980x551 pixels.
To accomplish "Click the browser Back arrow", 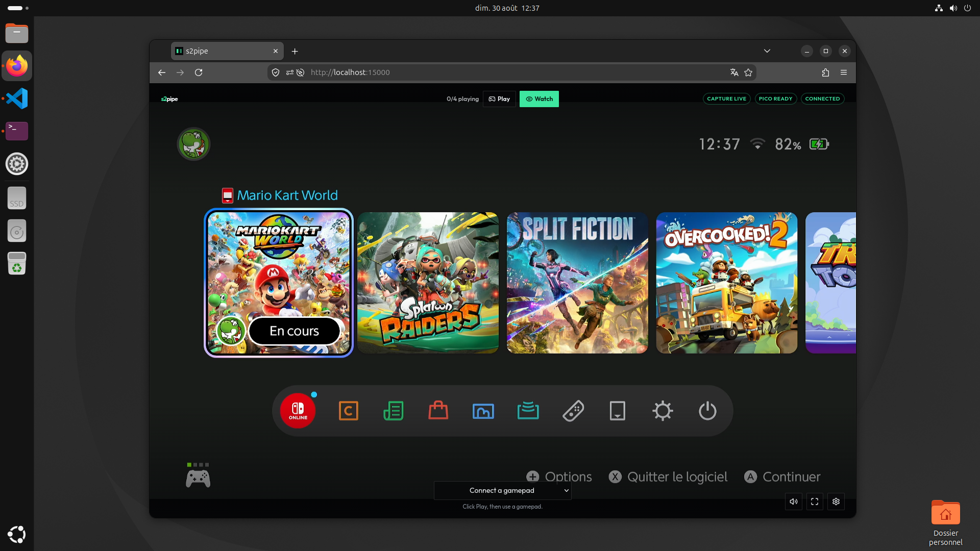I will [x=162, y=72].
